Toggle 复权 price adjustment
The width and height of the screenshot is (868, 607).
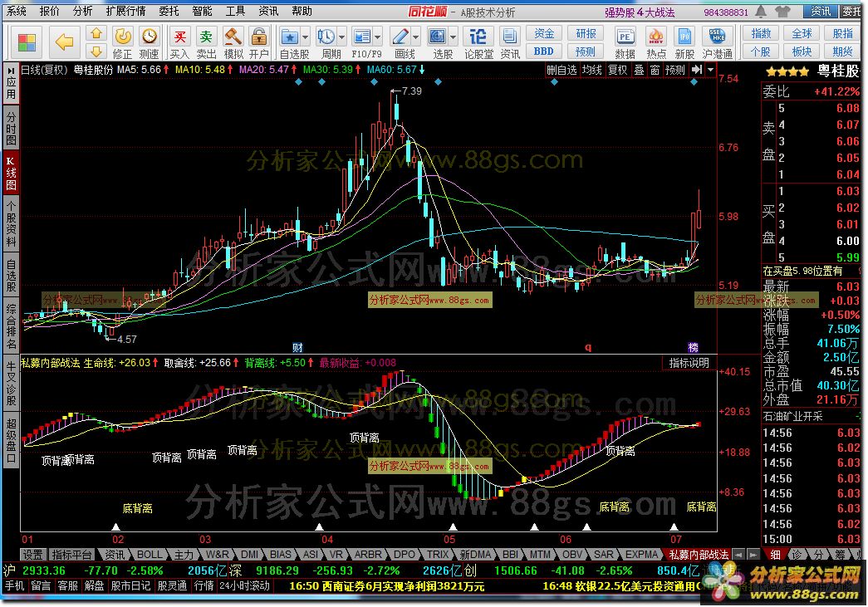pyautogui.click(x=617, y=71)
